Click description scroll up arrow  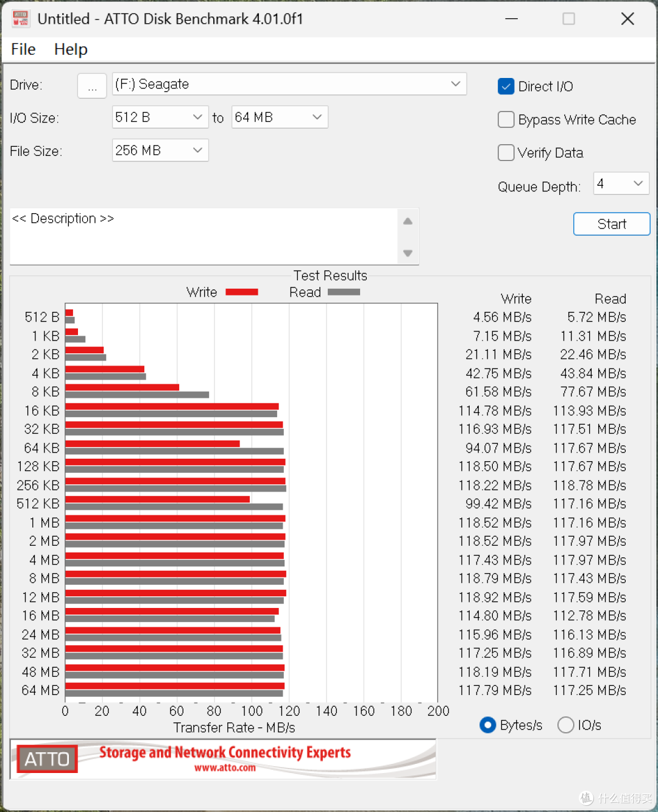tap(408, 221)
